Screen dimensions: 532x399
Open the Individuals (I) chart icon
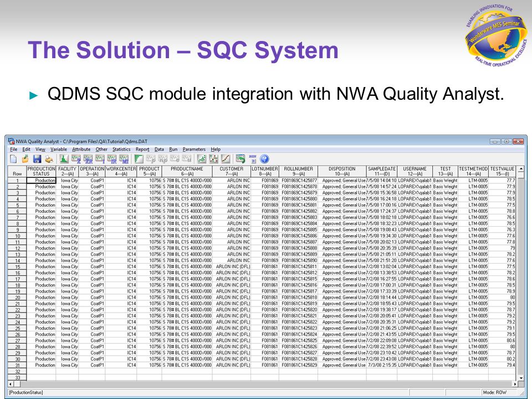pyautogui.click(x=100, y=159)
